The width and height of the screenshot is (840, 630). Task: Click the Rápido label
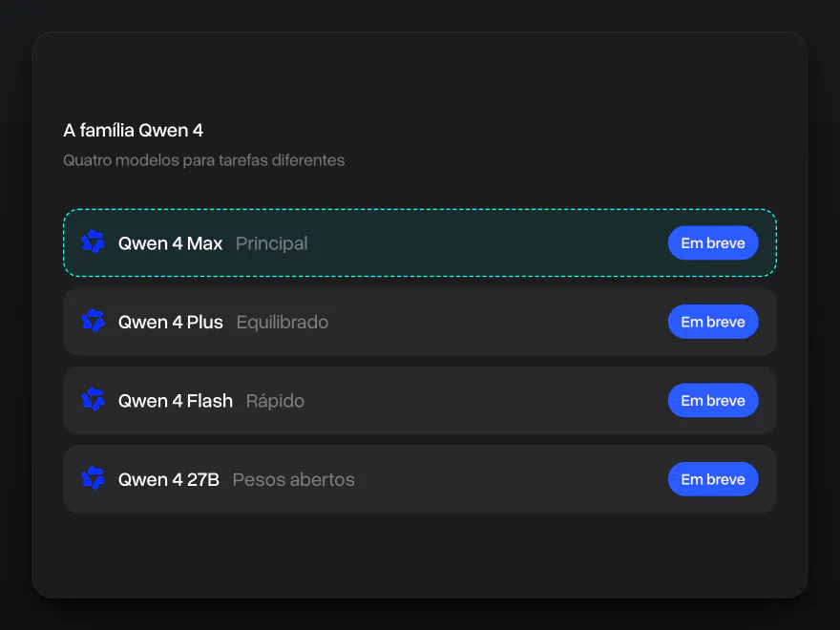275,401
